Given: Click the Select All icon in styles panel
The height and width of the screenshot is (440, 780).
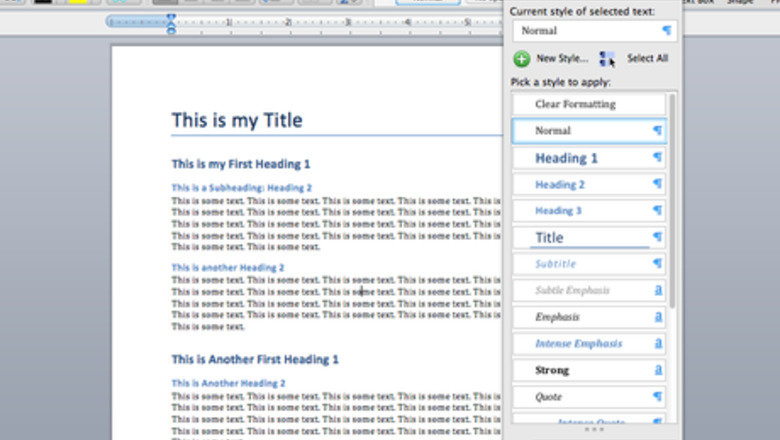Looking at the screenshot, I should [x=607, y=59].
